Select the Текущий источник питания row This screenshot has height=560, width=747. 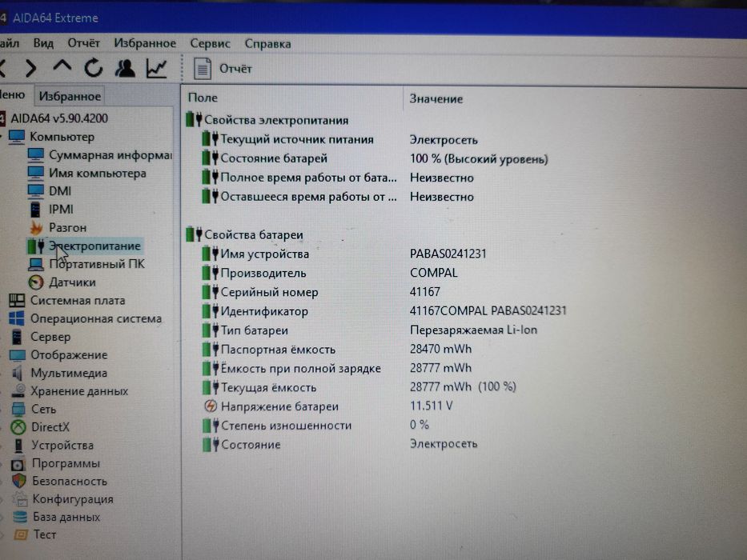click(x=297, y=139)
